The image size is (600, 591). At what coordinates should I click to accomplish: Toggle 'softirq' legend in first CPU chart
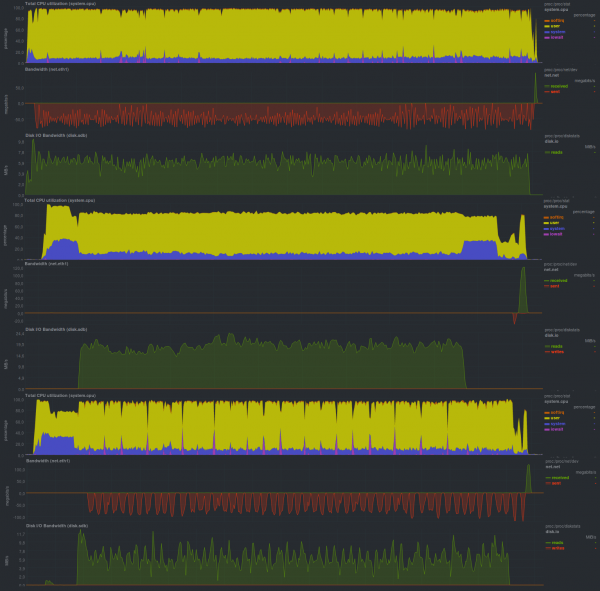[x=554, y=21]
